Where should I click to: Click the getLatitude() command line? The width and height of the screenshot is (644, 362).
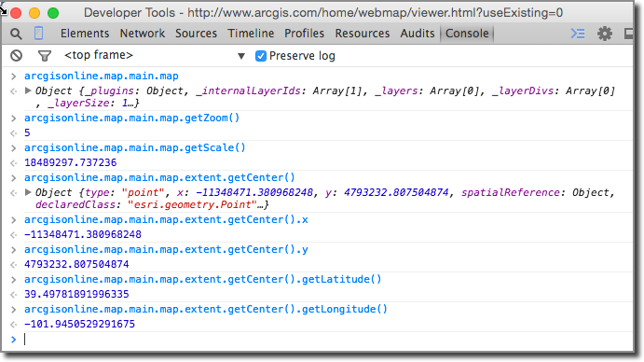(203, 279)
